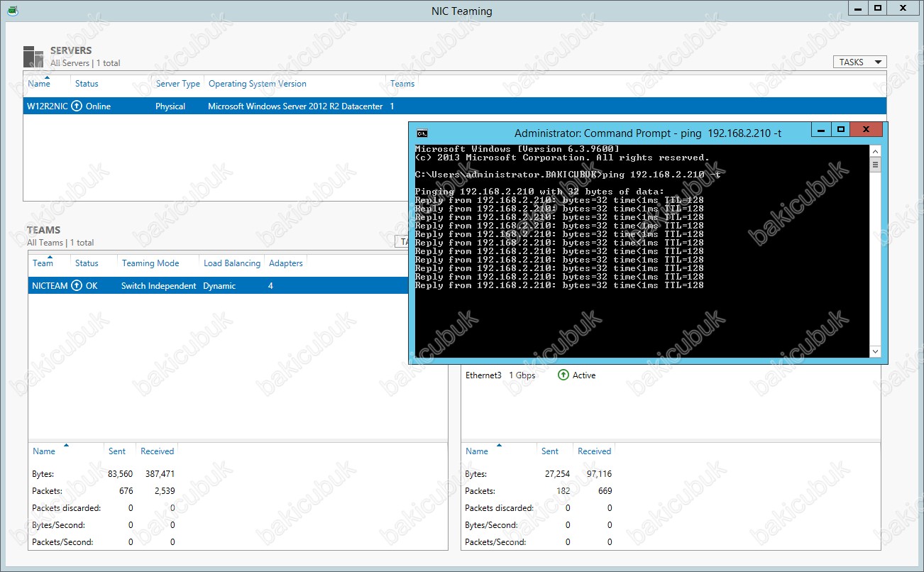The image size is (924, 572).
Task: Click the scroll down arrow in Command Prompt
Action: pos(875,351)
